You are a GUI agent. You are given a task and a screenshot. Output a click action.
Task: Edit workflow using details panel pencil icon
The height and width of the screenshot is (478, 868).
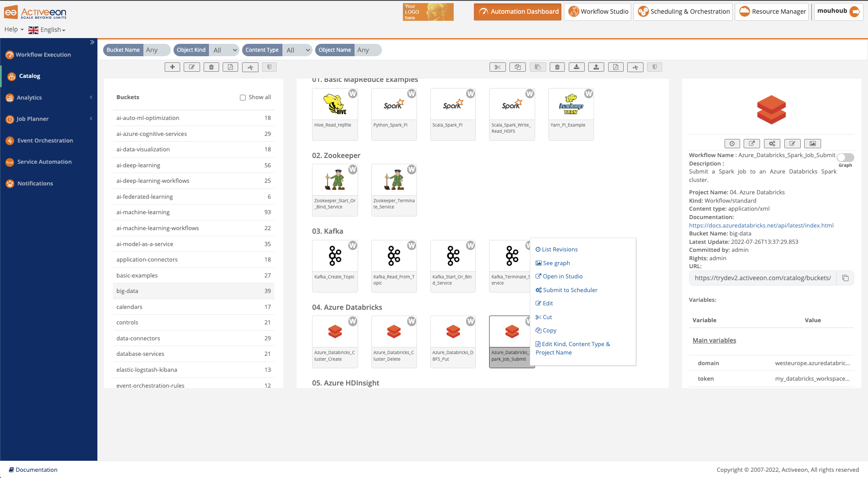pos(792,143)
